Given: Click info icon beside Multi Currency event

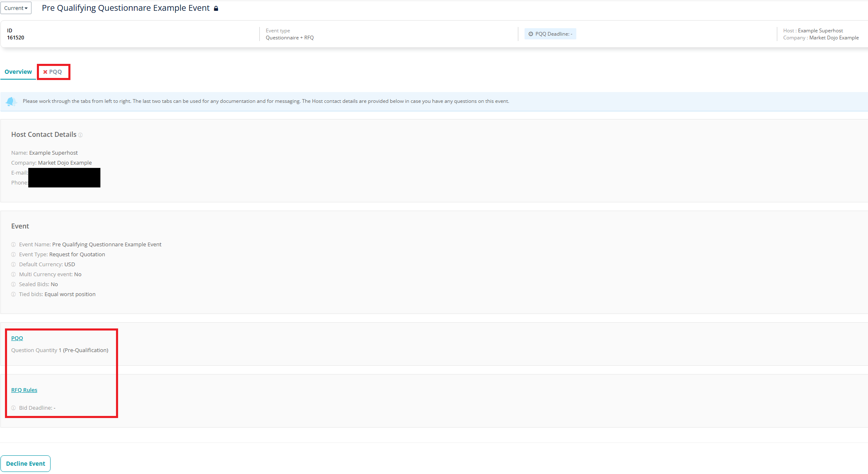Looking at the screenshot, I should (14, 275).
